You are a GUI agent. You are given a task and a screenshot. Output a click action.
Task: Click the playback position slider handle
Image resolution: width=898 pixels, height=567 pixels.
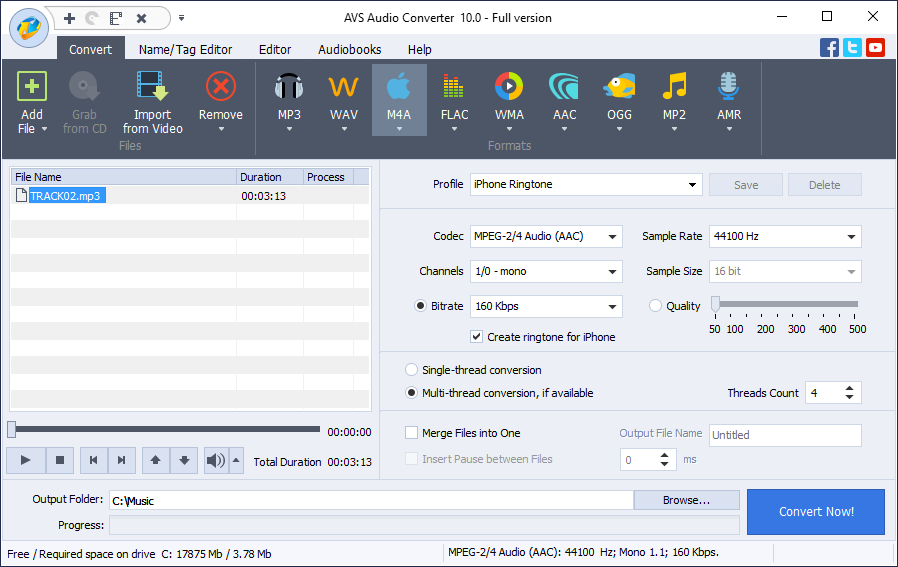pyautogui.click(x=11, y=429)
